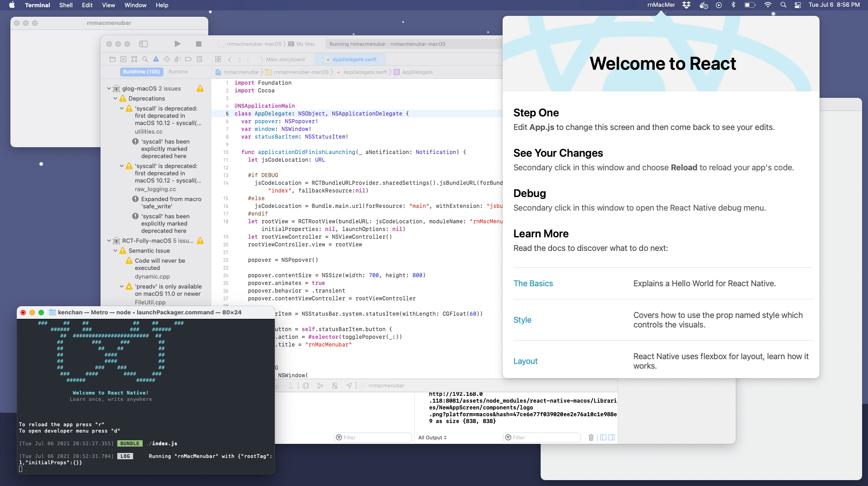This screenshot has width=868, height=486.
Task: Select the Buildtime (105) filter
Action: pos(141,72)
